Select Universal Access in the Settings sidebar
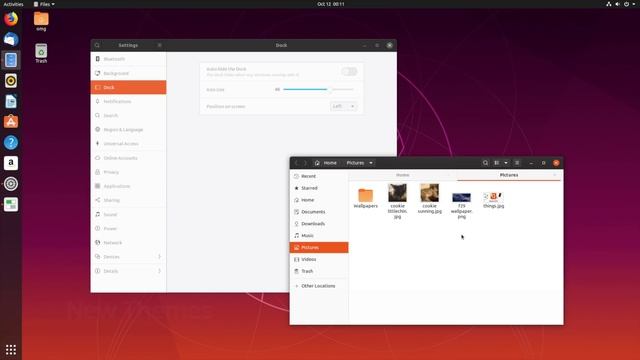 pos(128,144)
